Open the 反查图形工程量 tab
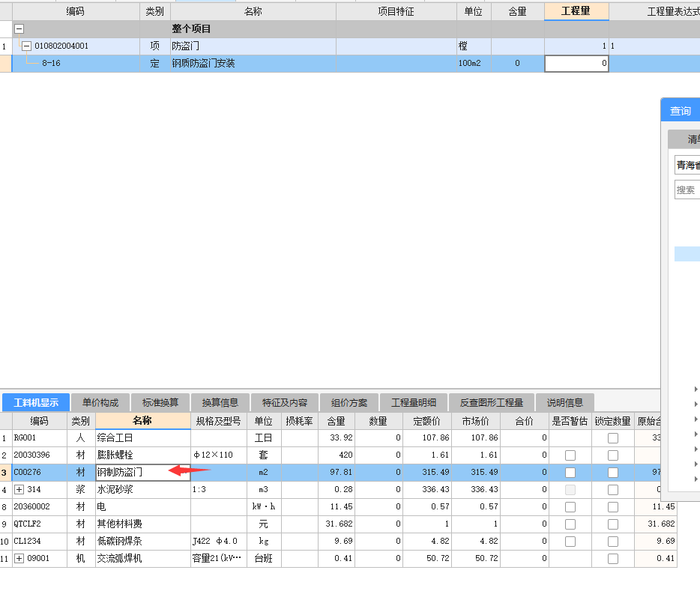This screenshot has height=594, width=700. click(x=492, y=402)
